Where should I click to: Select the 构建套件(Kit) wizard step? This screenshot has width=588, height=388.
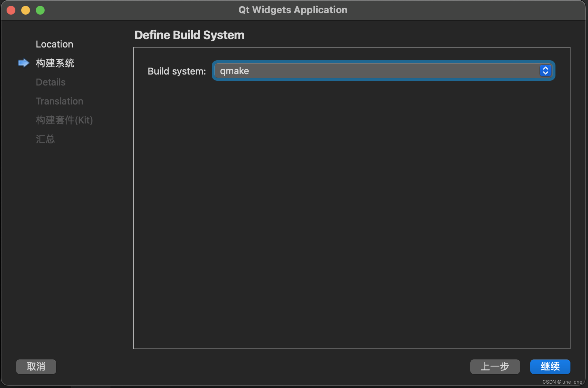click(x=64, y=120)
